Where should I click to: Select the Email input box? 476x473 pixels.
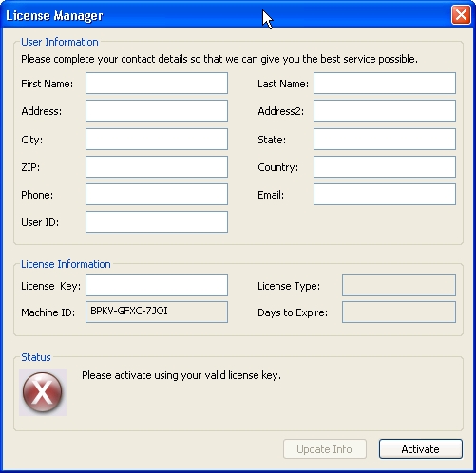[x=385, y=195]
